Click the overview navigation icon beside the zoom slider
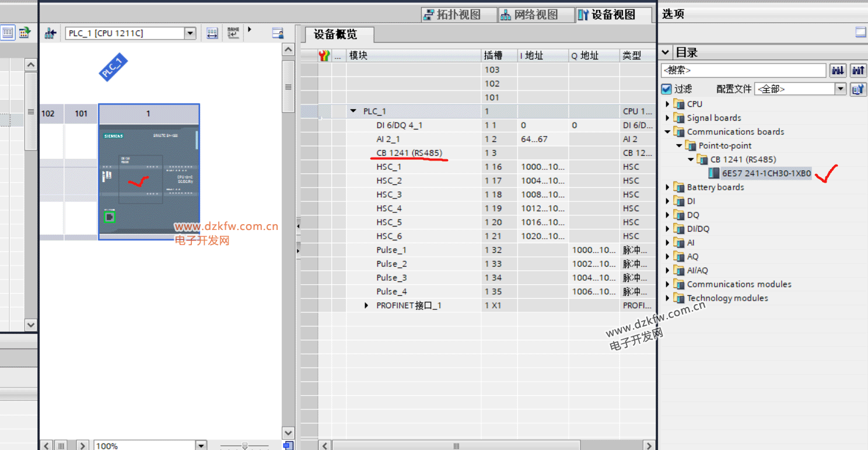 tap(288, 446)
